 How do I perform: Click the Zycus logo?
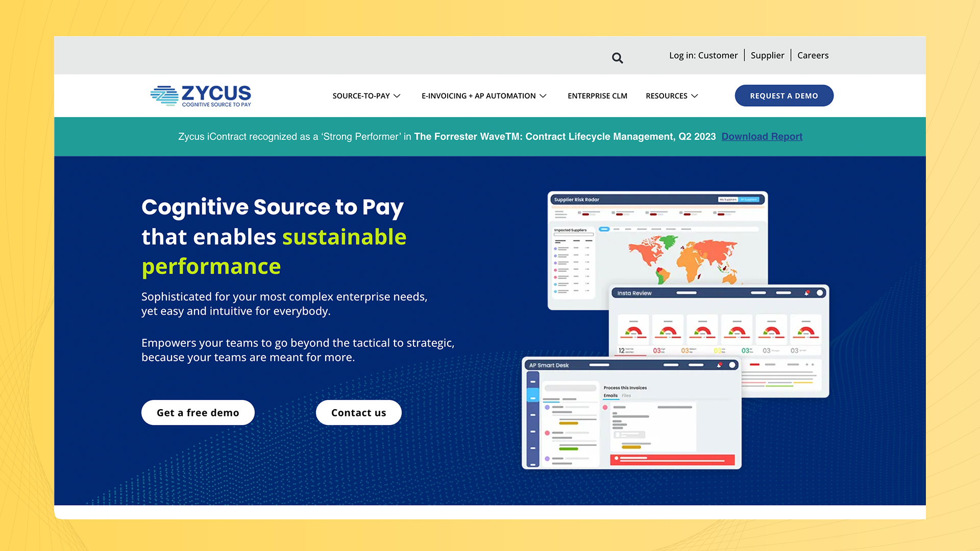click(201, 96)
